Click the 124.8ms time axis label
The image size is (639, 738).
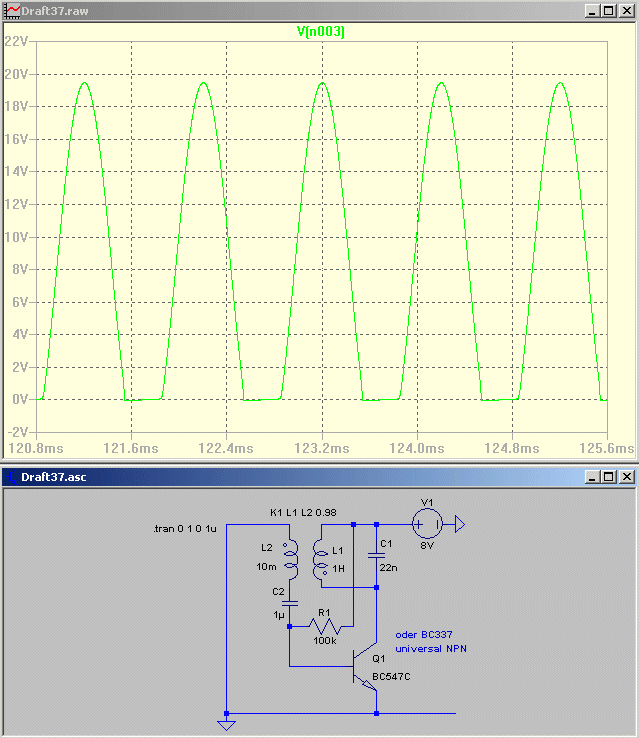point(512,448)
